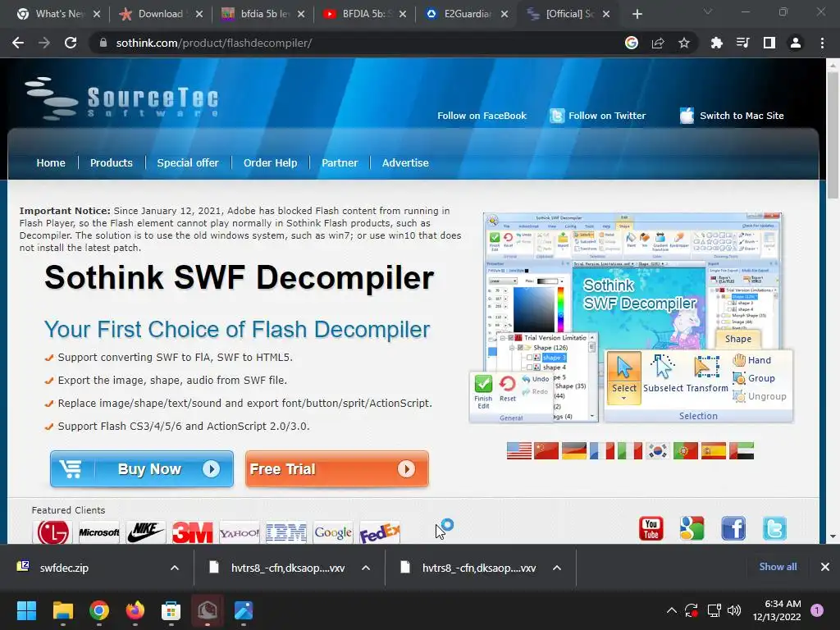Show all downloads

778,567
